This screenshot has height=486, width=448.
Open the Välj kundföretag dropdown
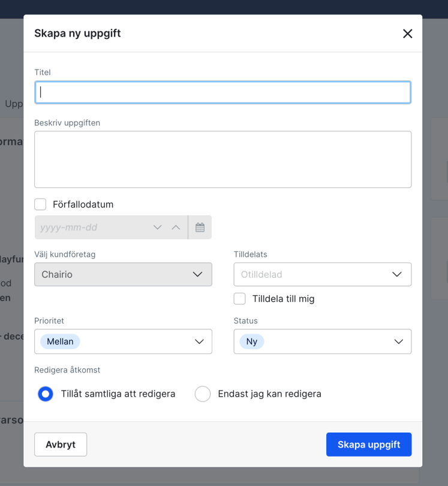tap(123, 274)
